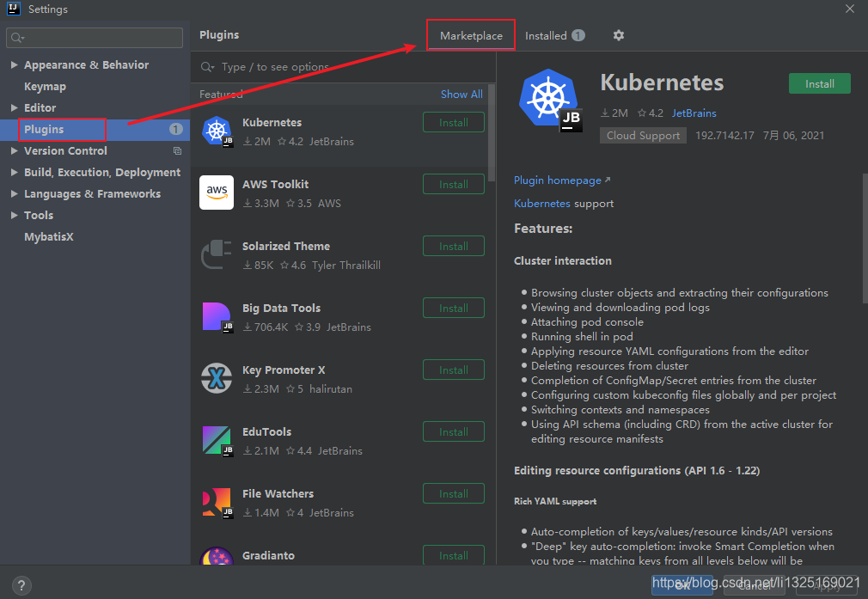Select the EduTools plugin title
Viewport: 868px width, 599px height.
pyautogui.click(x=266, y=431)
